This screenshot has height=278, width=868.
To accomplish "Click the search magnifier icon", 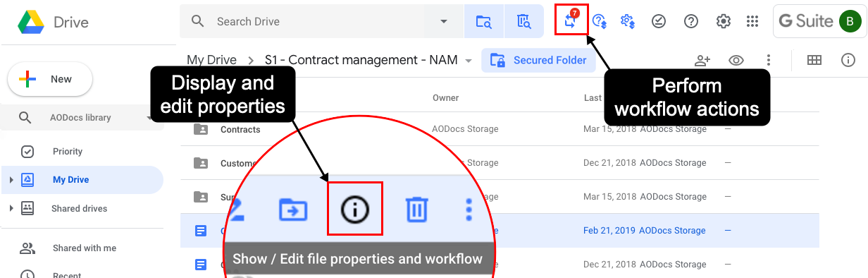I will pyautogui.click(x=198, y=21).
